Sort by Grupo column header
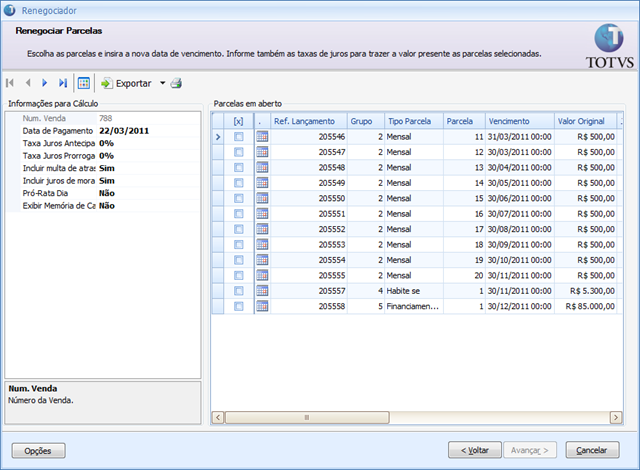Screen dimensions: 640x470 (x=366, y=121)
